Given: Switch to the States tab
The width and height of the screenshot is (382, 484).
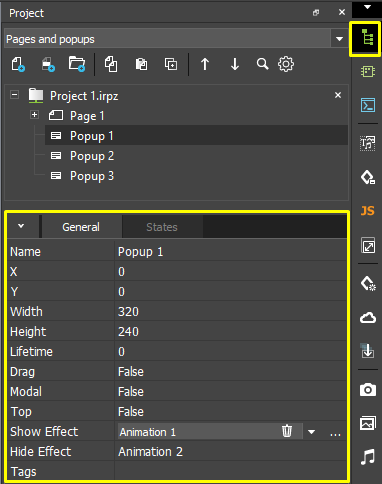Looking at the screenshot, I should [162, 227].
